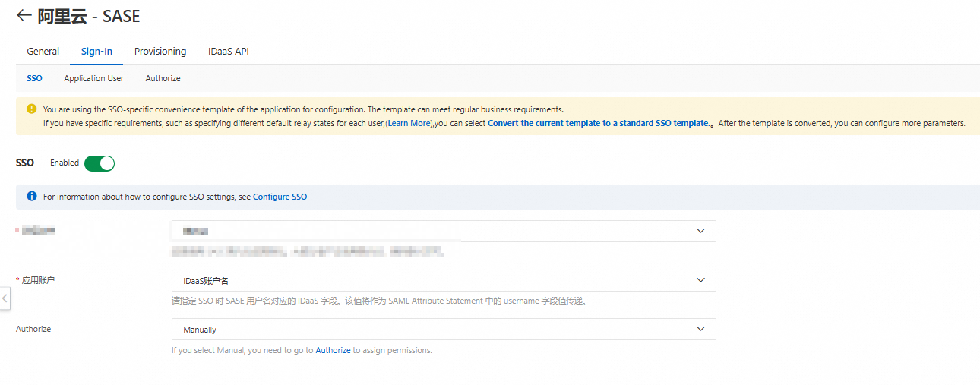Switch to Application User sub-tab

(x=94, y=78)
